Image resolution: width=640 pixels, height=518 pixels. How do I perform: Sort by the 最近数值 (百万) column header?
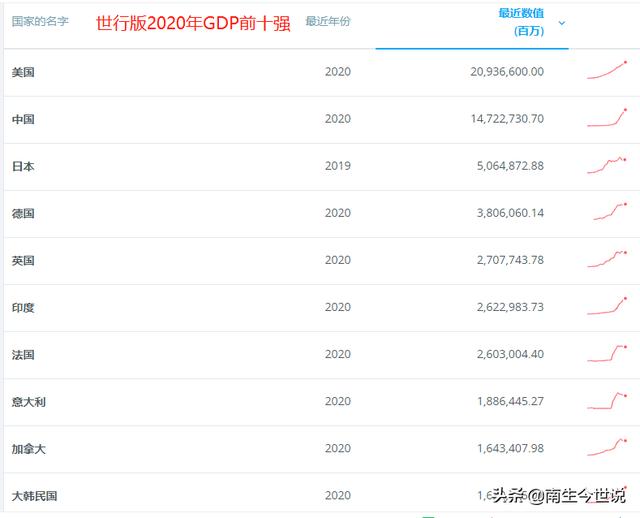520,22
